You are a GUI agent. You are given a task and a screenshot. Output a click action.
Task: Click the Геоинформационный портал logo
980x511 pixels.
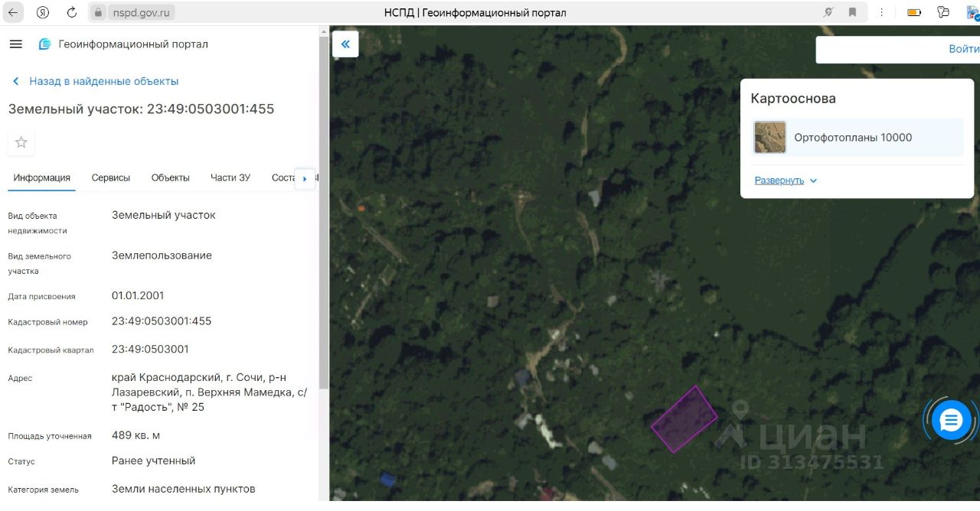(x=123, y=44)
